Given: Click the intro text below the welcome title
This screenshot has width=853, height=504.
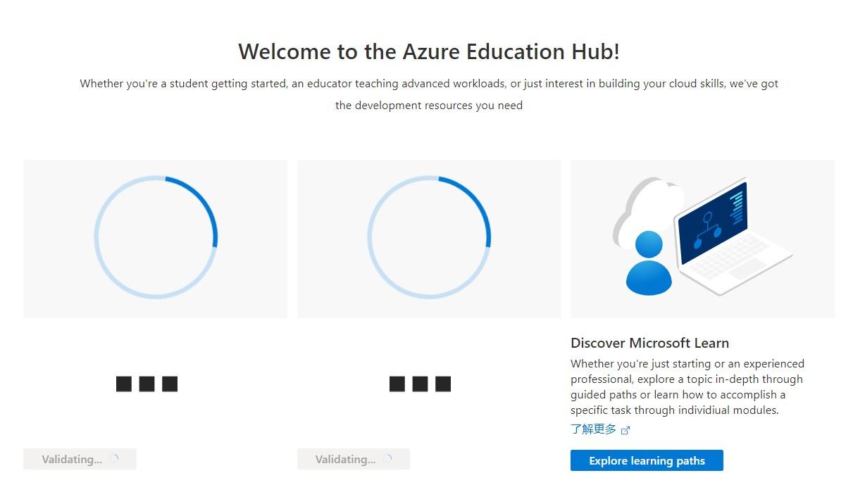Looking at the screenshot, I should tap(428, 94).
